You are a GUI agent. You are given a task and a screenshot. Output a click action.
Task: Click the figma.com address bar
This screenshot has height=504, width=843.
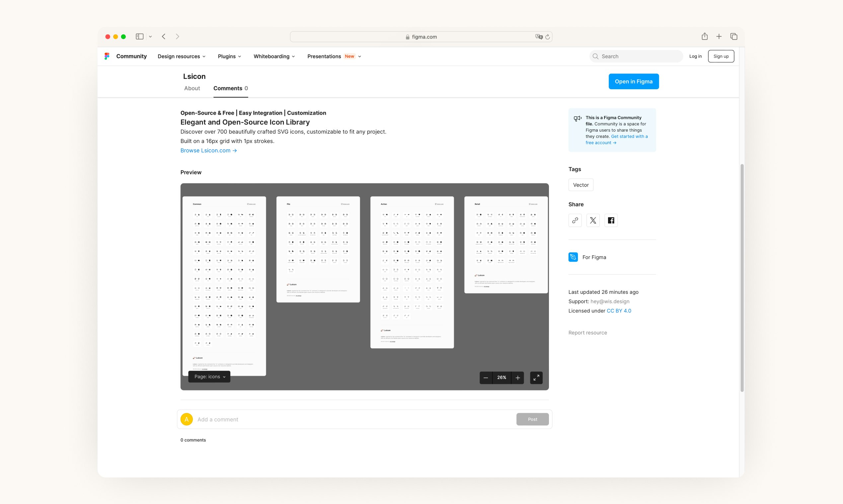[x=421, y=37]
